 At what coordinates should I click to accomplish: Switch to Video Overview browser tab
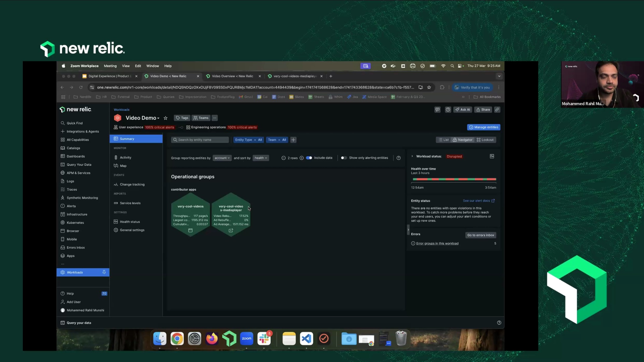[232, 76]
